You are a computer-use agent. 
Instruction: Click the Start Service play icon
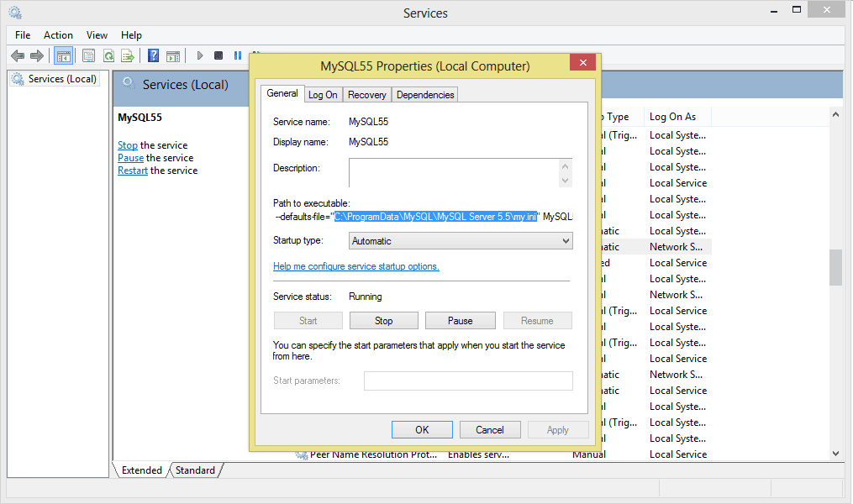(200, 55)
